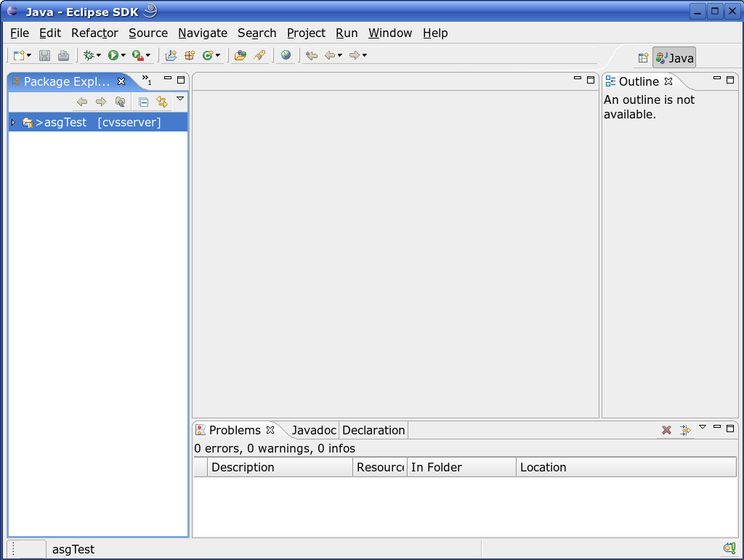Screen dimensions: 744x560
Task: Maximize the Outline panel
Action: coord(730,80)
